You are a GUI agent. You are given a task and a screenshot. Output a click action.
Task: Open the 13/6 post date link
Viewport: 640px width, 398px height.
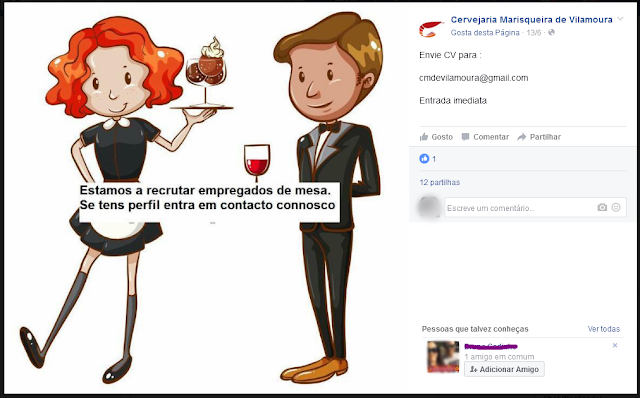(x=533, y=33)
